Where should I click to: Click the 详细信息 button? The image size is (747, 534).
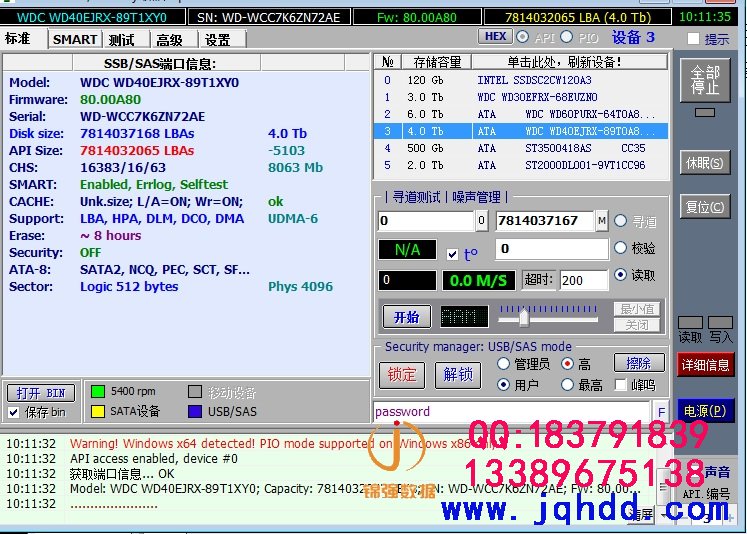click(705, 365)
